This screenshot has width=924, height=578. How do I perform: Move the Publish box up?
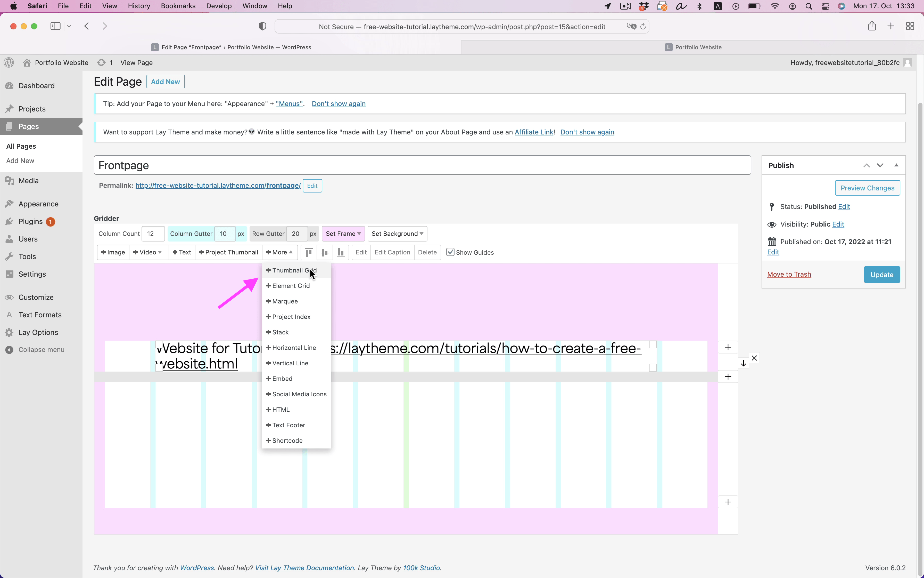(x=867, y=165)
